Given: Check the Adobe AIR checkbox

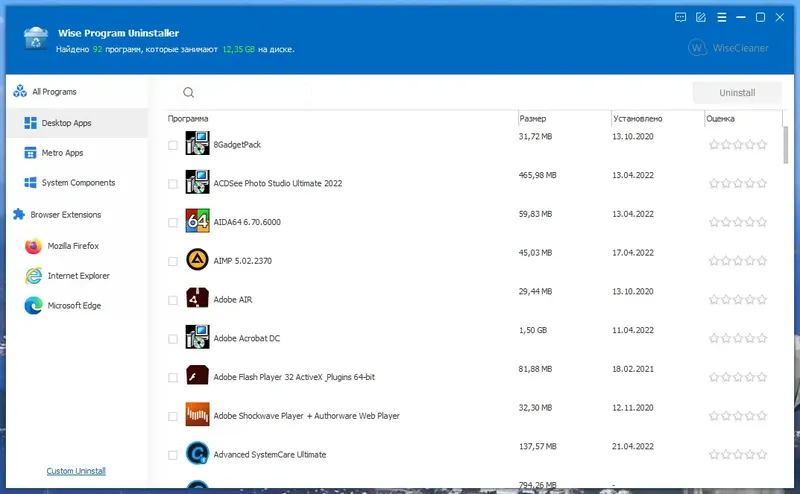Looking at the screenshot, I should tap(173, 300).
